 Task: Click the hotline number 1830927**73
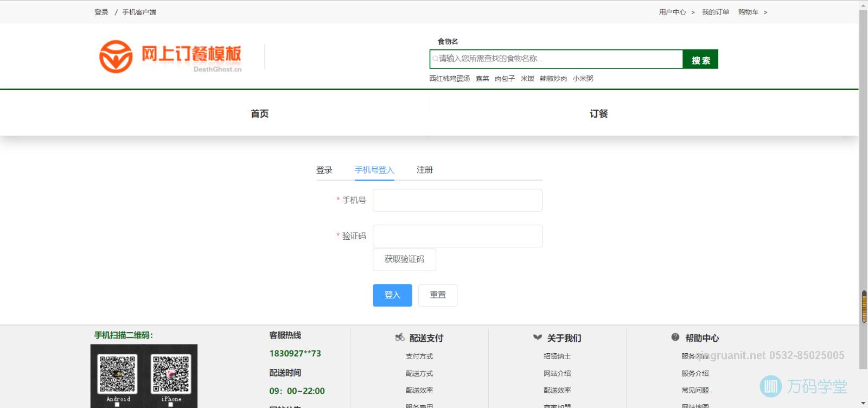295,353
